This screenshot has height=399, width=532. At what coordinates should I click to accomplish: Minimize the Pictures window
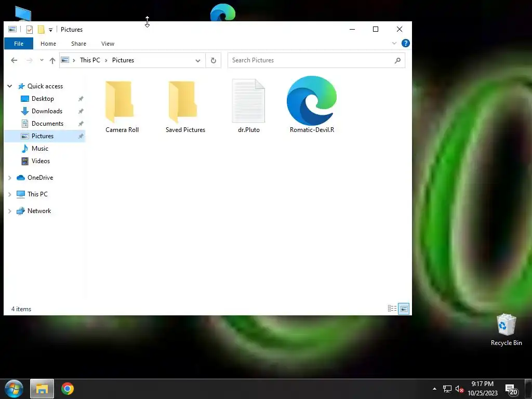352,29
